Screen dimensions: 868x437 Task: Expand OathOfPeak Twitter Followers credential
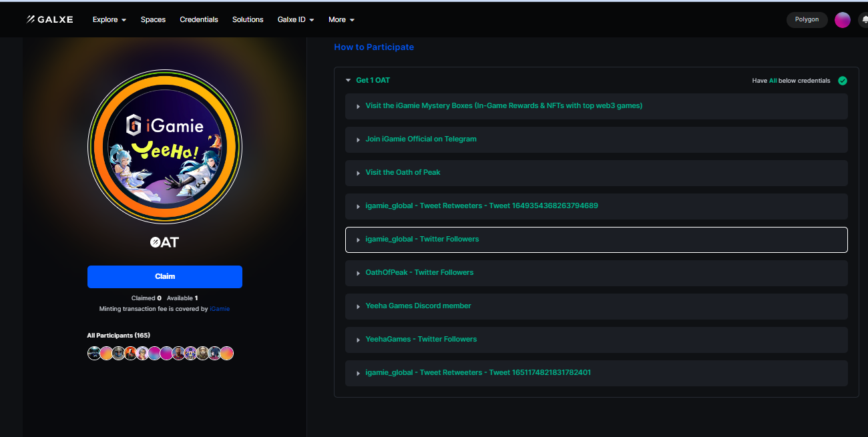596,273
